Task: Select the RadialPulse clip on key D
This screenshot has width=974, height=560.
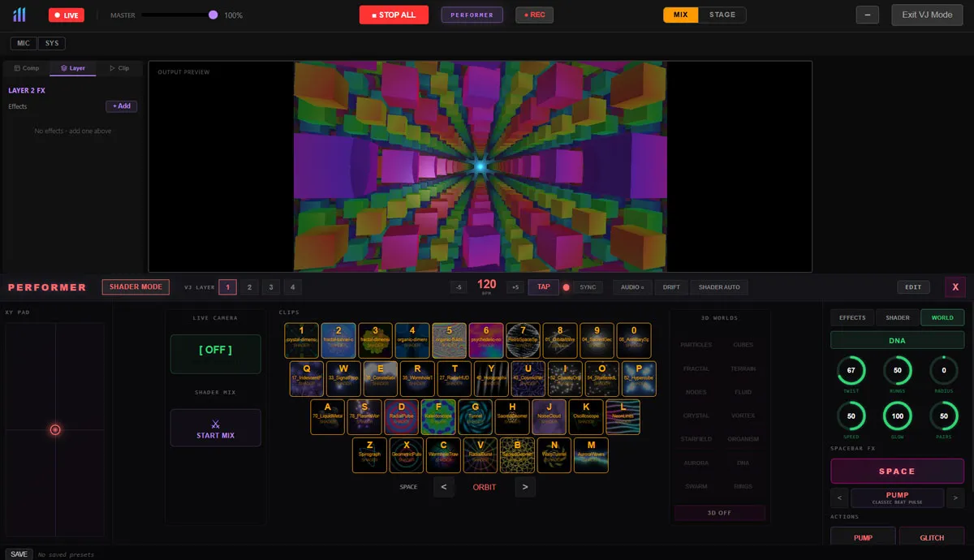Action: pyautogui.click(x=401, y=416)
